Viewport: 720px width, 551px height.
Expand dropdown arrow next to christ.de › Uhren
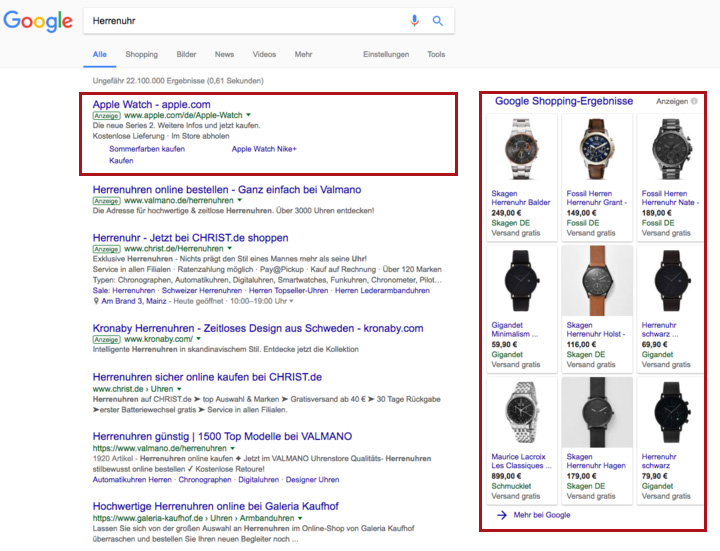coord(179,389)
